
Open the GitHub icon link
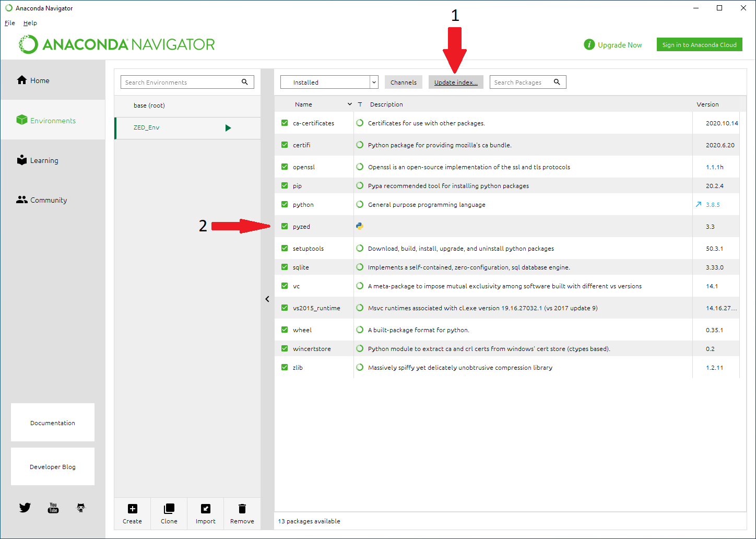81,508
